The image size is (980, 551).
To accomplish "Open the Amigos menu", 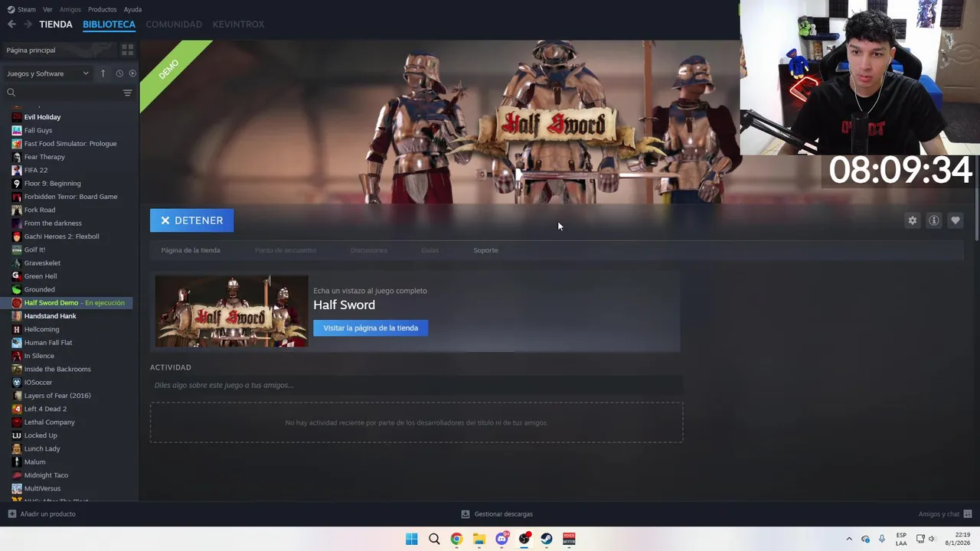I will [x=70, y=9].
